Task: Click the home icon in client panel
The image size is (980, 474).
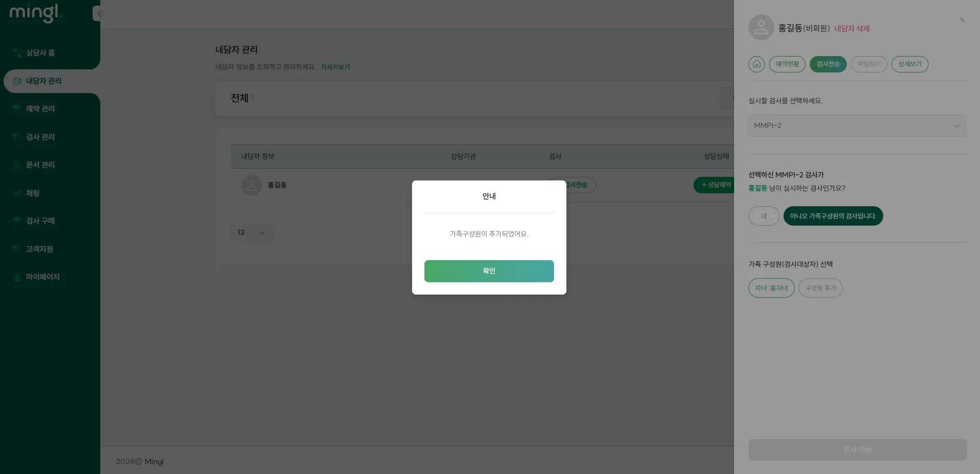Action: coord(756,64)
